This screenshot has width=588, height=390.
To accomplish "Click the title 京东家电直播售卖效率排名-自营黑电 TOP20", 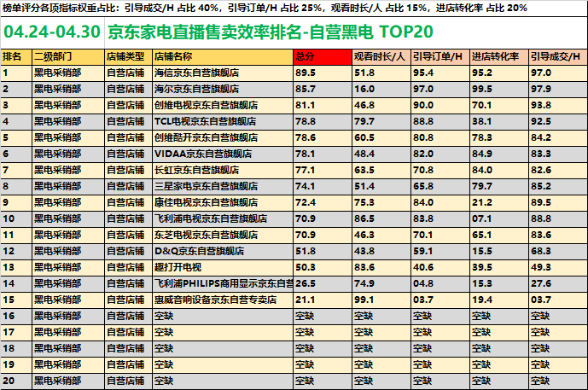I will (271, 32).
